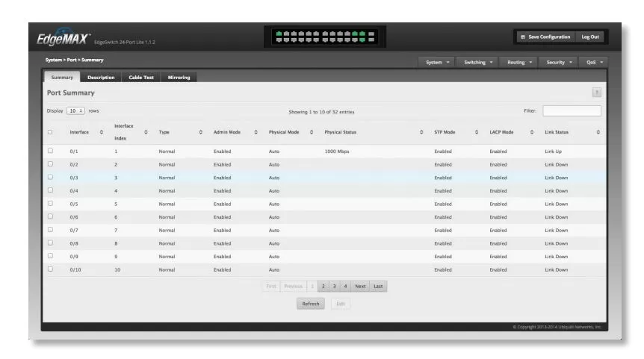Click the EdgeMAX logo
The width and height of the screenshot is (644, 359).
click(64, 38)
